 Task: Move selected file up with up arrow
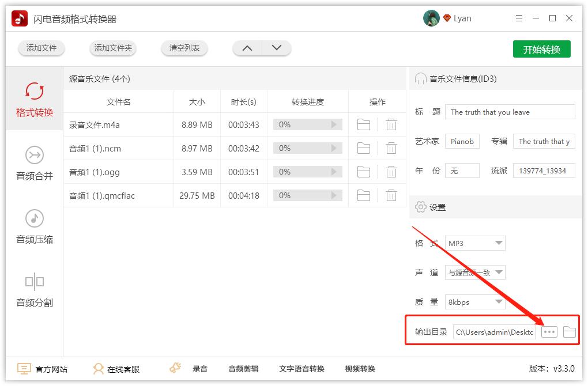[247, 48]
